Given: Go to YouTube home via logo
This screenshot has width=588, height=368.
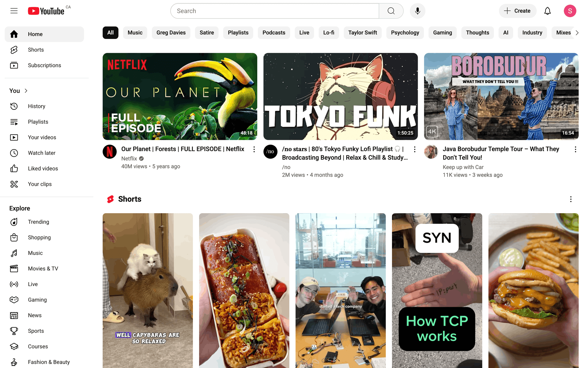Looking at the screenshot, I should point(46,11).
